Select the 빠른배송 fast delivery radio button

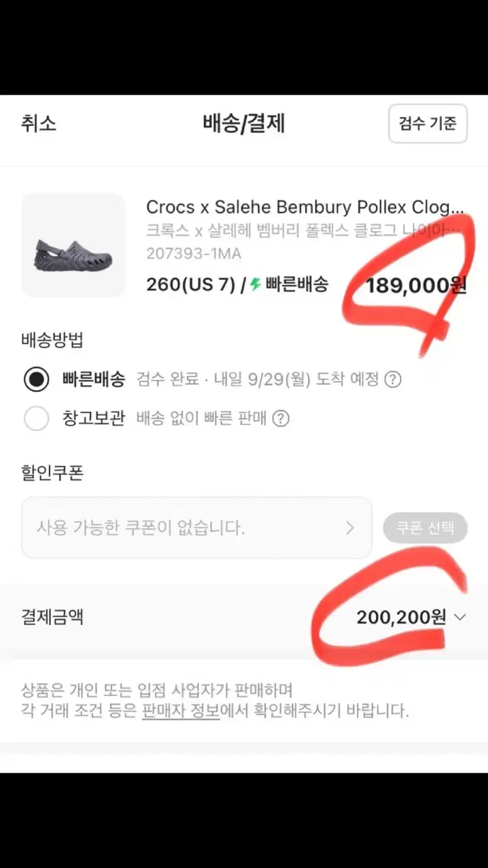click(x=37, y=379)
